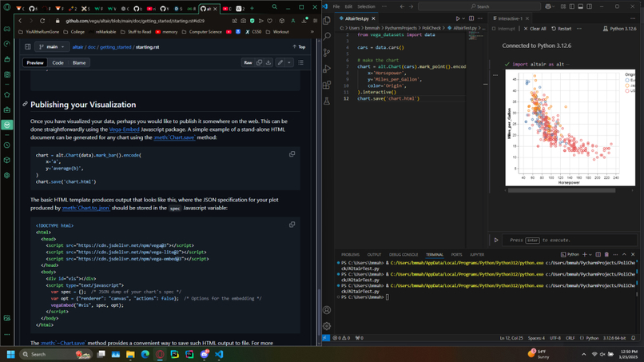Open the File menu in VS Code

coord(336,6)
